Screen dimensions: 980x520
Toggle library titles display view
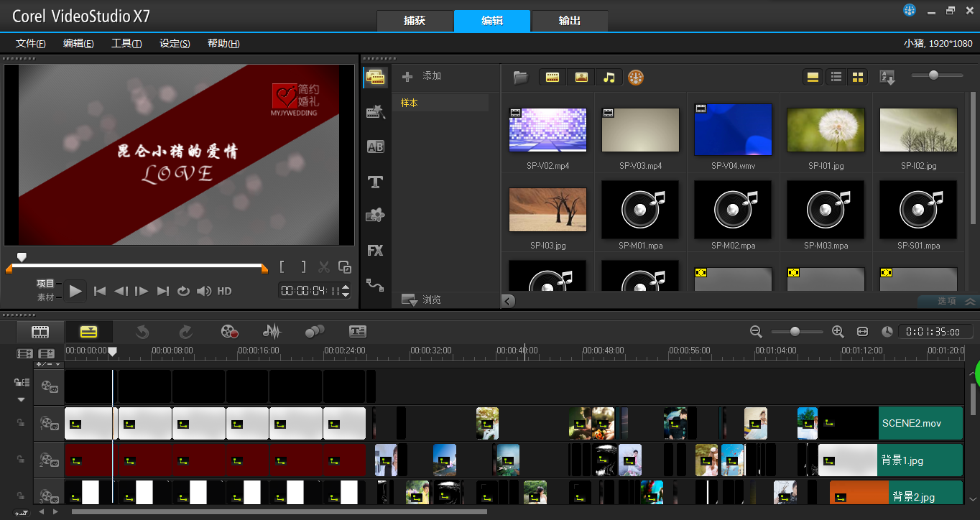point(813,77)
